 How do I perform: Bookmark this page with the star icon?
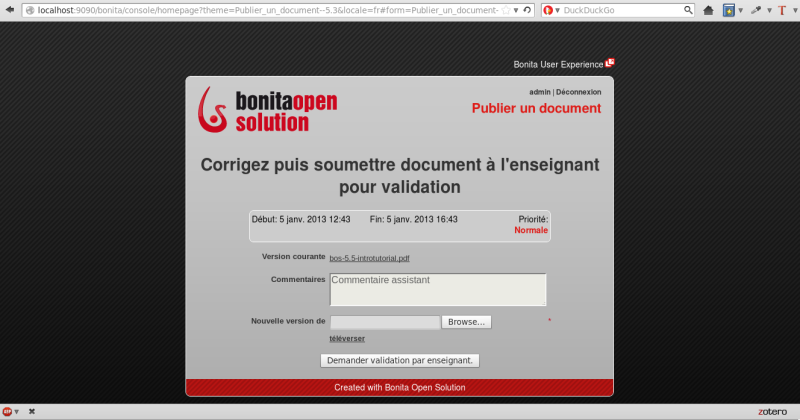coord(506,10)
